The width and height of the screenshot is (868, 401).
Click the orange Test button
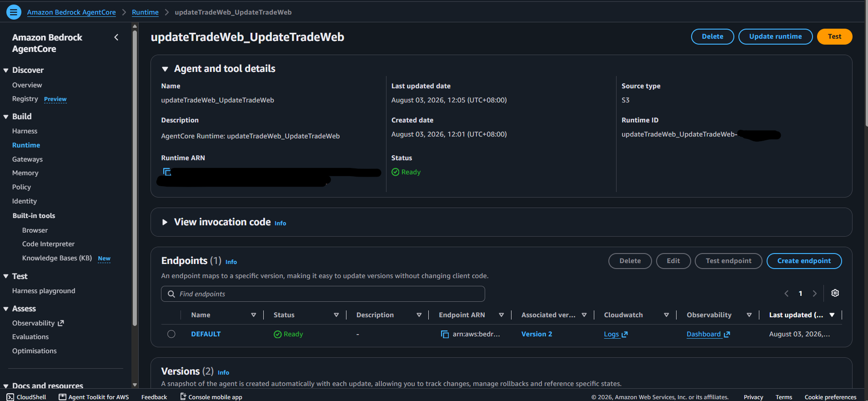pyautogui.click(x=834, y=36)
